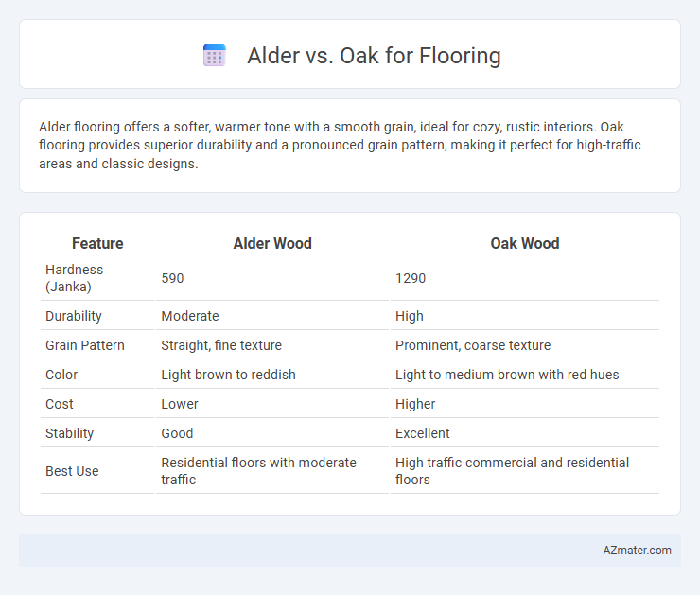Click the 'Lower' cost cell
This screenshot has height=595, width=700.
coord(180,404)
